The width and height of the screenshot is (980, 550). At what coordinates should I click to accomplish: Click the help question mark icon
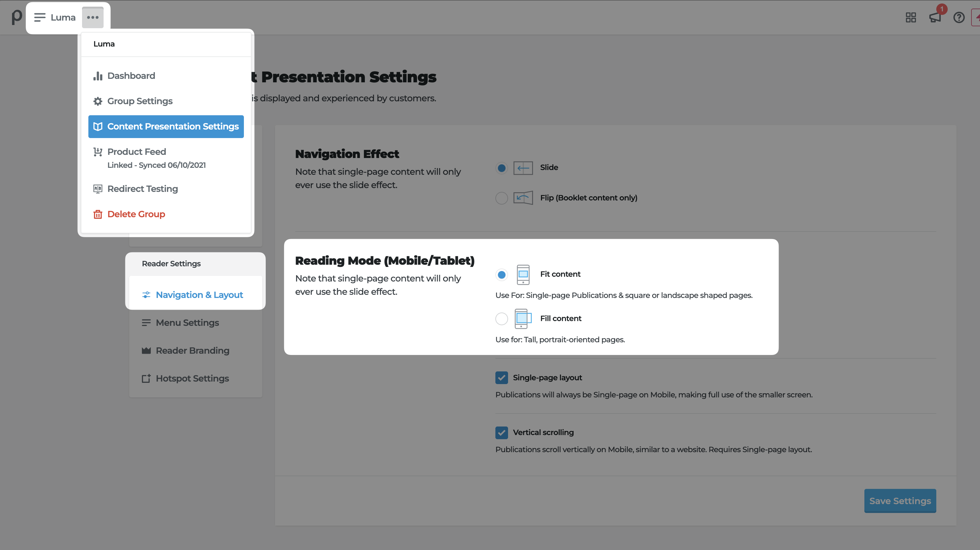(x=959, y=17)
